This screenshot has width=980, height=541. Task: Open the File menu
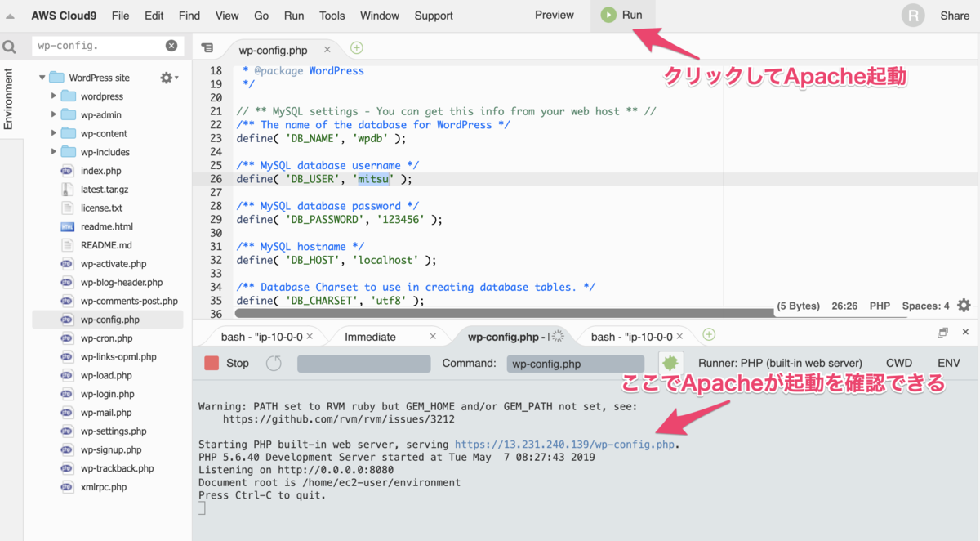[120, 16]
